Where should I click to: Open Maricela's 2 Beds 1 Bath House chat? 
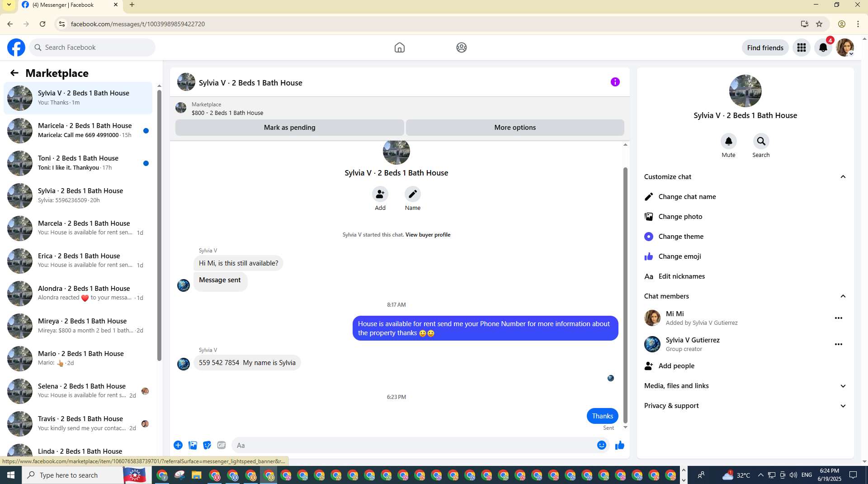(x=78, y=130)
